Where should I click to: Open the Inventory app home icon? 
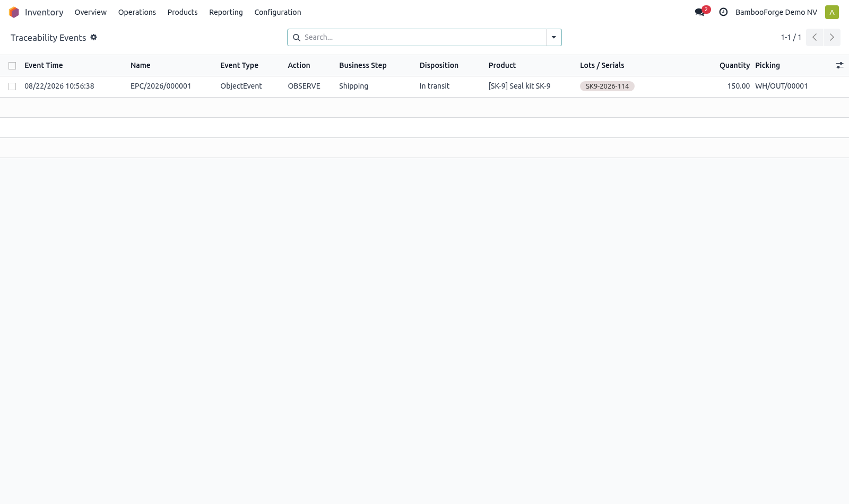[14, 12]
